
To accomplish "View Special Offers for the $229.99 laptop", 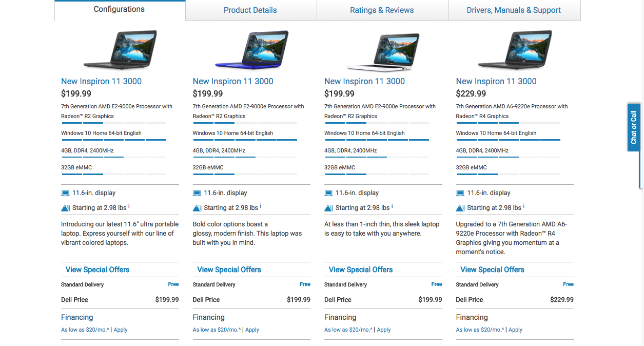I will (492, 270).
